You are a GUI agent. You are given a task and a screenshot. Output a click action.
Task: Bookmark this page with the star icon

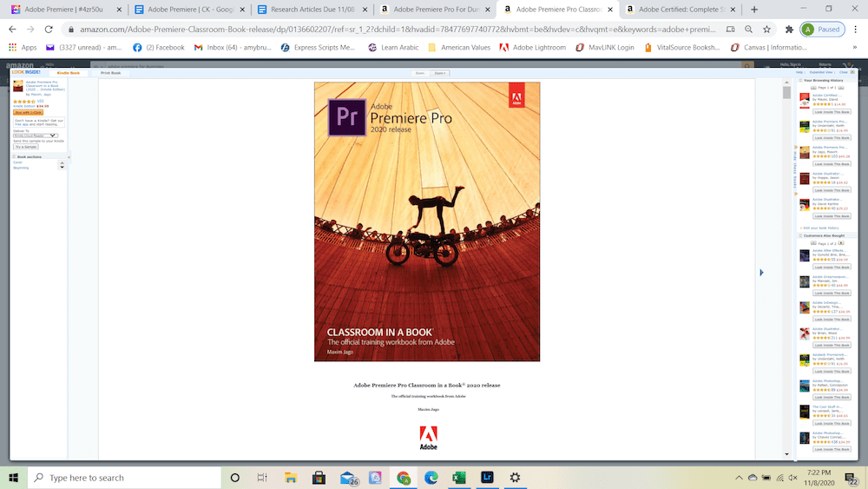tap(766, 30)
